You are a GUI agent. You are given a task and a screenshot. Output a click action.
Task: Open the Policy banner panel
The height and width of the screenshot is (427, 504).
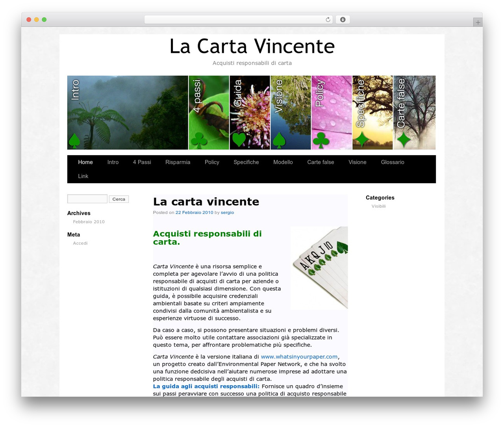[x=332, y=113]
